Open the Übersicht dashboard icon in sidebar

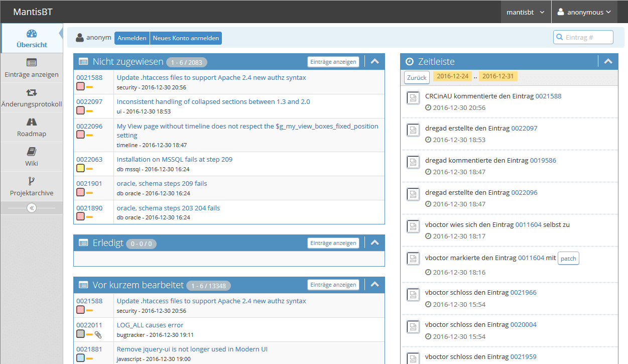(x=32, y=34)
